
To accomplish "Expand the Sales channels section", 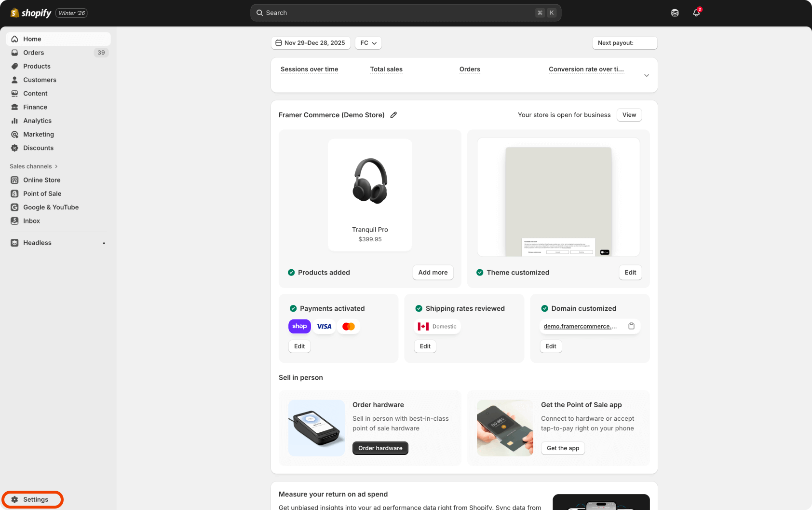I will (x=34, y=166).
